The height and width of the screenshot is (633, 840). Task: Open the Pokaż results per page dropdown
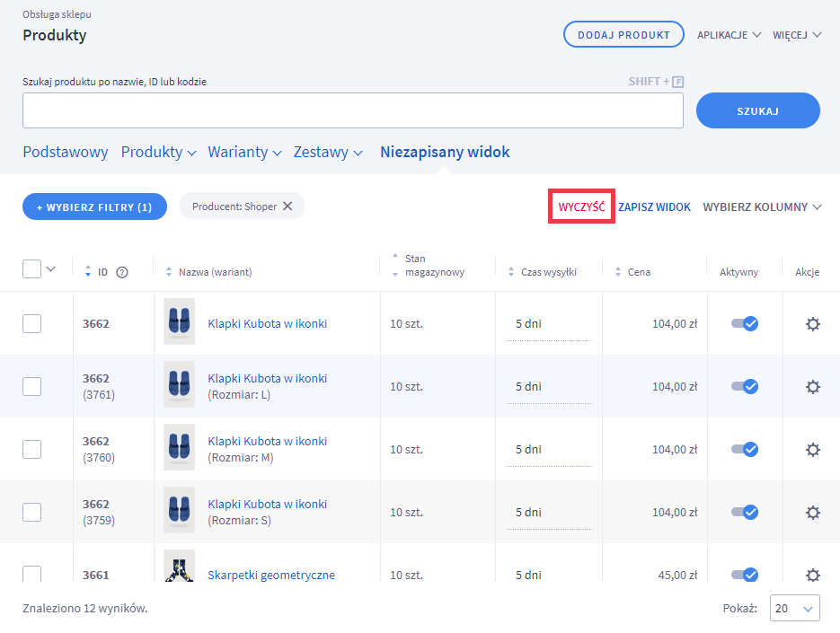click(796, 609)
